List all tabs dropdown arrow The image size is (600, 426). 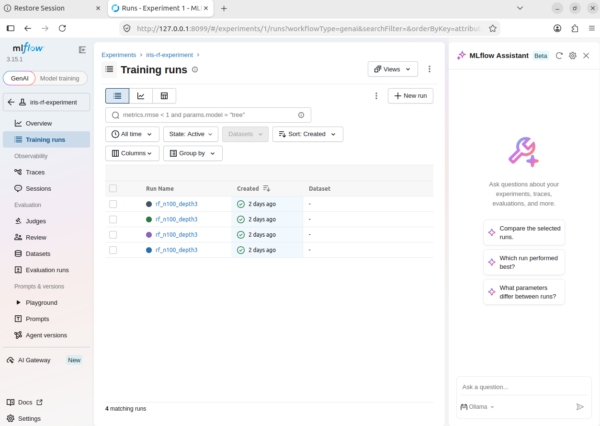pyautogui.click(x=520, y=8)
